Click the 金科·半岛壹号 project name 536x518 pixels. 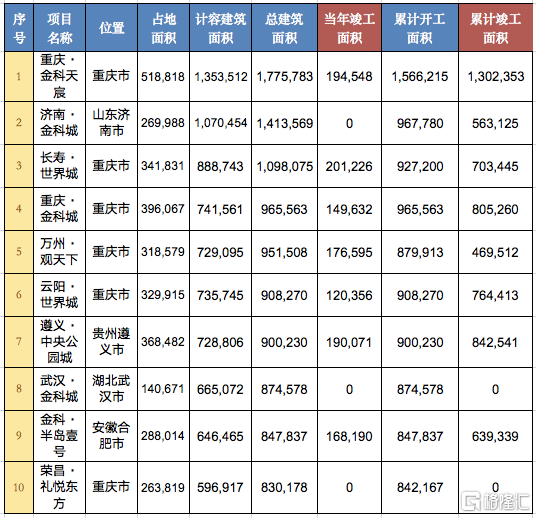59,436
